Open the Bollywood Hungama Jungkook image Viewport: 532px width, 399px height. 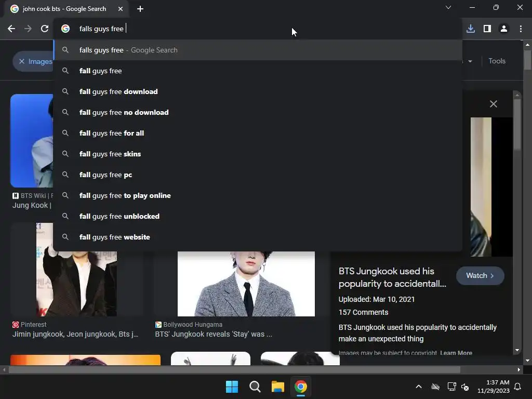246,284
